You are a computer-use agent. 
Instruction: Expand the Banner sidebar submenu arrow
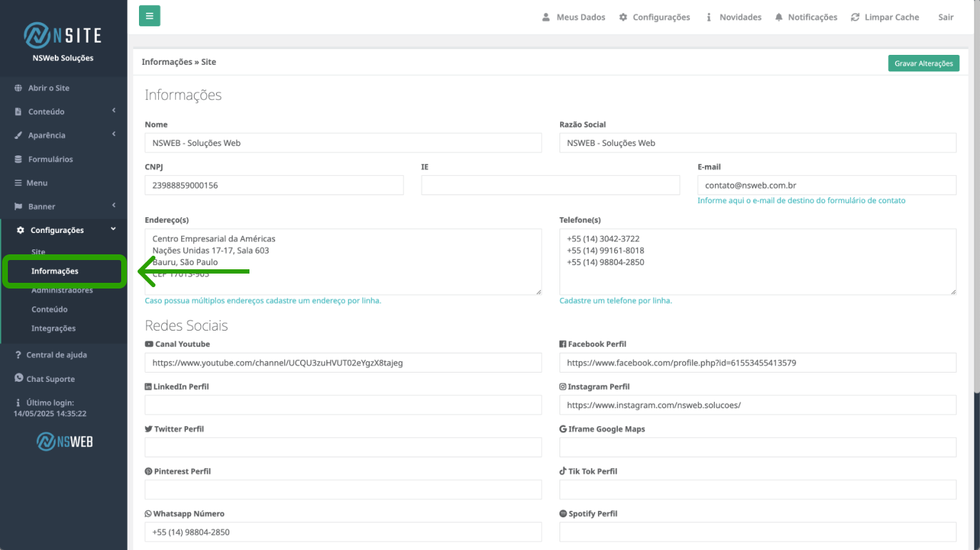point(113,205)
